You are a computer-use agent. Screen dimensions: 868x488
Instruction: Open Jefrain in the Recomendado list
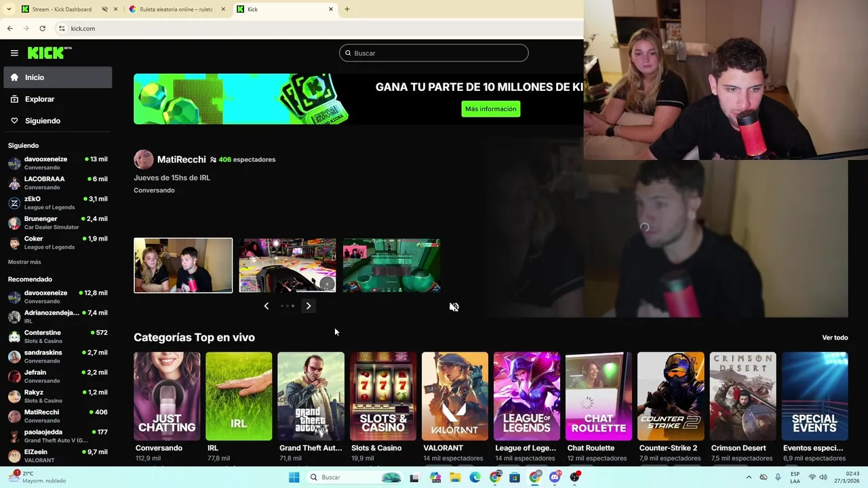click(x=58, y=376)
